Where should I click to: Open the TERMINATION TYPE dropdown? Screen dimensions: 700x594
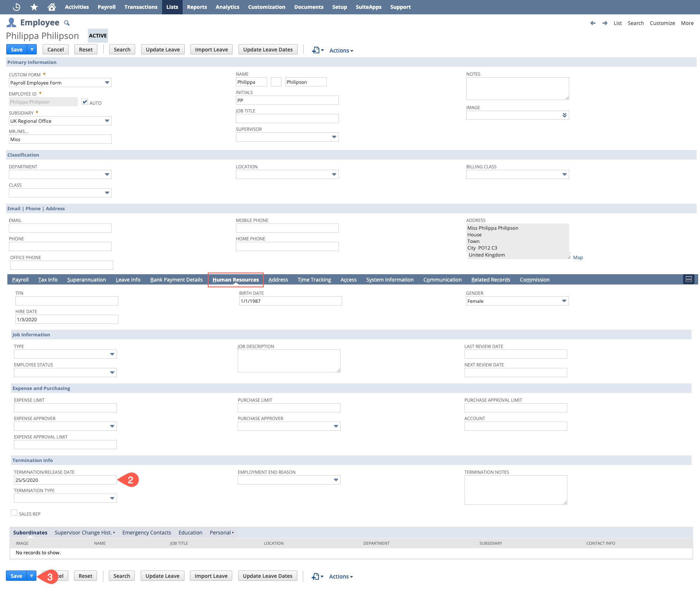pyautogui.click(x=112, y=498)
